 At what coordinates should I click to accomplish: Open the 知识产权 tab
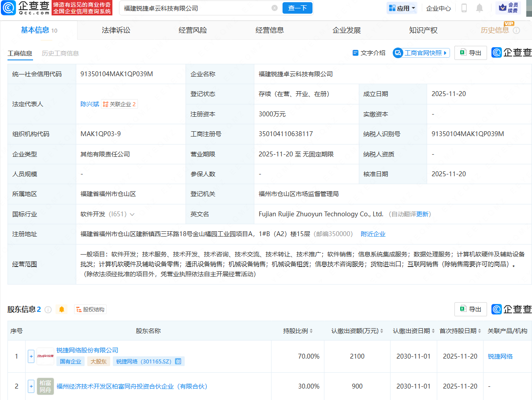coord(423,30)
